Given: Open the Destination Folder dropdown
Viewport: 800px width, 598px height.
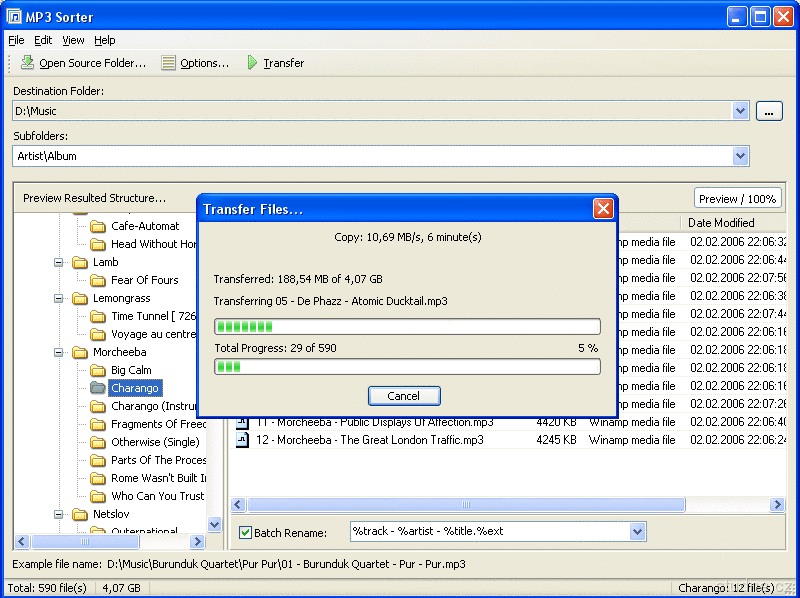Looking at the screenshot, I should [x=740, y=111].
